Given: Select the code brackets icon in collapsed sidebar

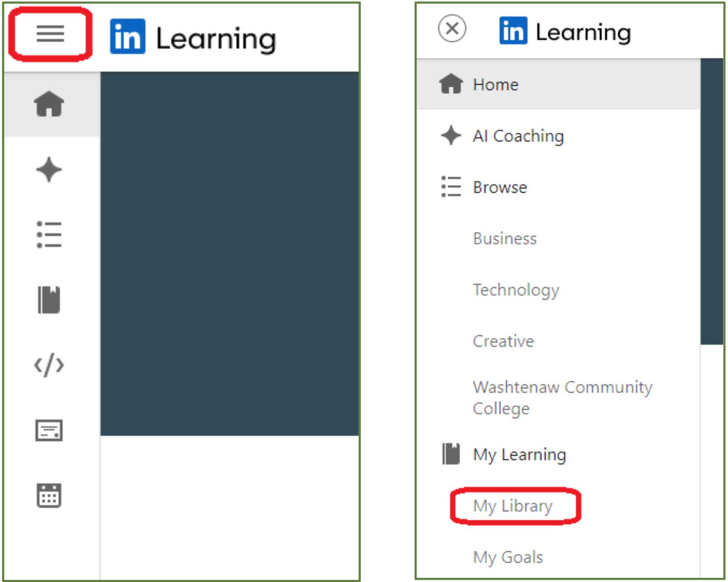Looking at the screenshot, I should pyautogui.click(x=49, y=365).
